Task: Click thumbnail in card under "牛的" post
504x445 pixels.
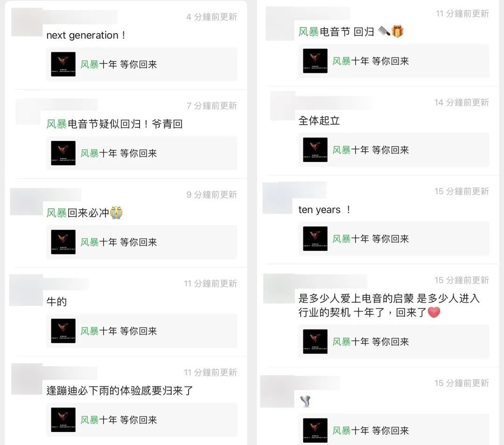Action: click(63, 331)
